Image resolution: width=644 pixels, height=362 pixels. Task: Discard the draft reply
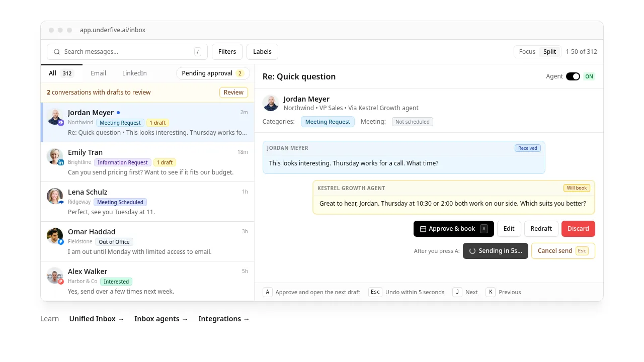578,229
